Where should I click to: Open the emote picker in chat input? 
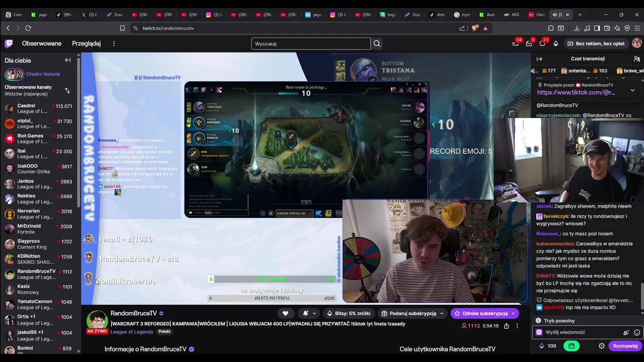pos(637,332)
